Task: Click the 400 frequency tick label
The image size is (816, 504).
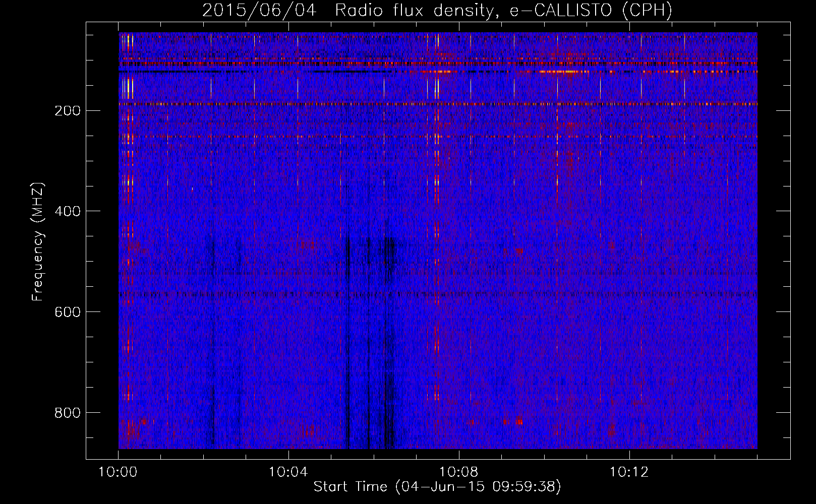Action: 68,211
